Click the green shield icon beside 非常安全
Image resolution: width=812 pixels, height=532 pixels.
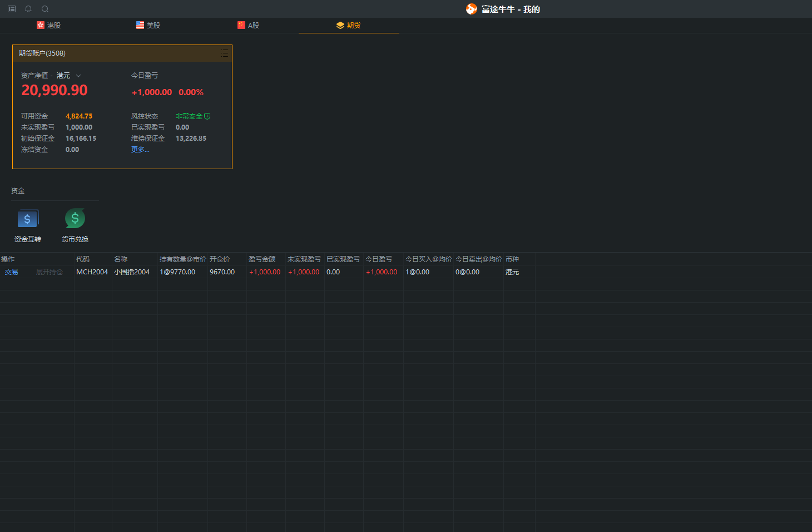(x=207, y=116)
